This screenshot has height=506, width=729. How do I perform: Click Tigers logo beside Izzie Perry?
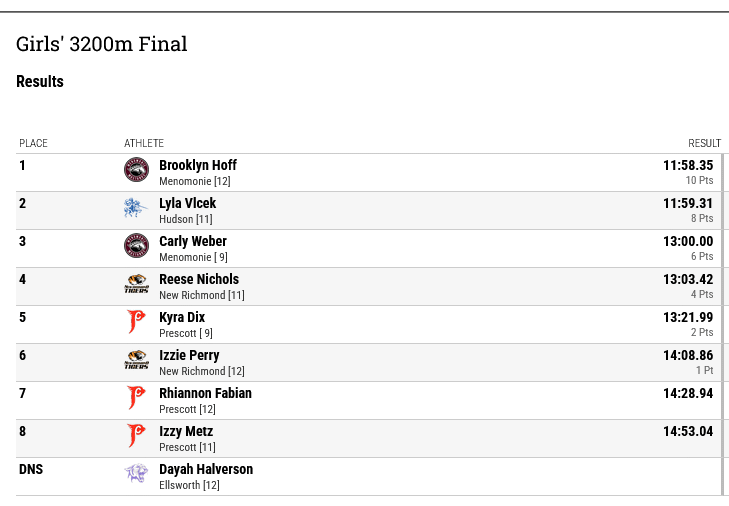pyautogui.click(x=136, y=360)
